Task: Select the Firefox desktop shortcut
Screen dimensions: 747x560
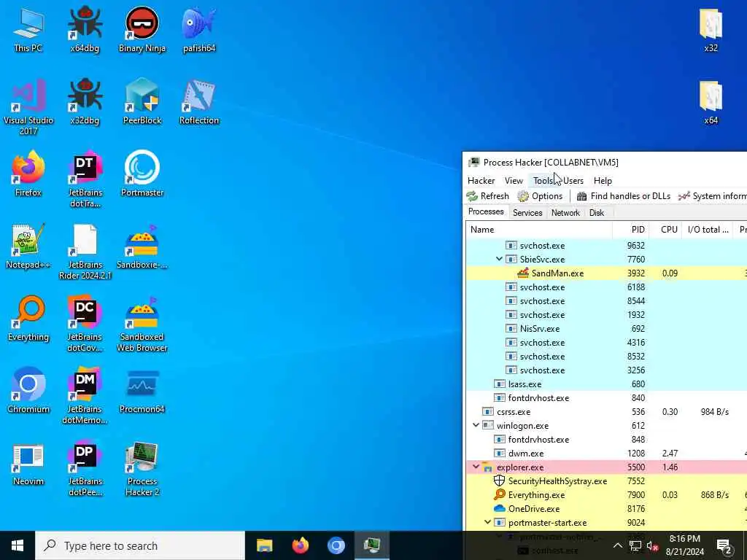Action: coord(28,174)
